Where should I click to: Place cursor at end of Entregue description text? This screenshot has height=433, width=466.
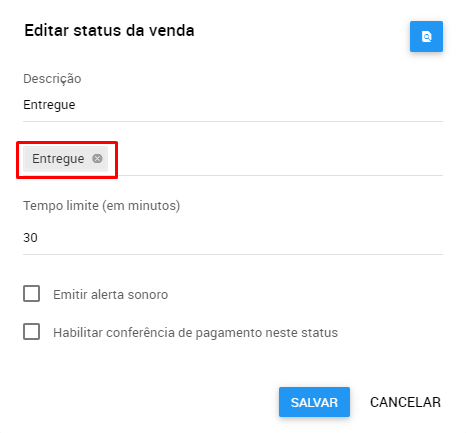76,105
